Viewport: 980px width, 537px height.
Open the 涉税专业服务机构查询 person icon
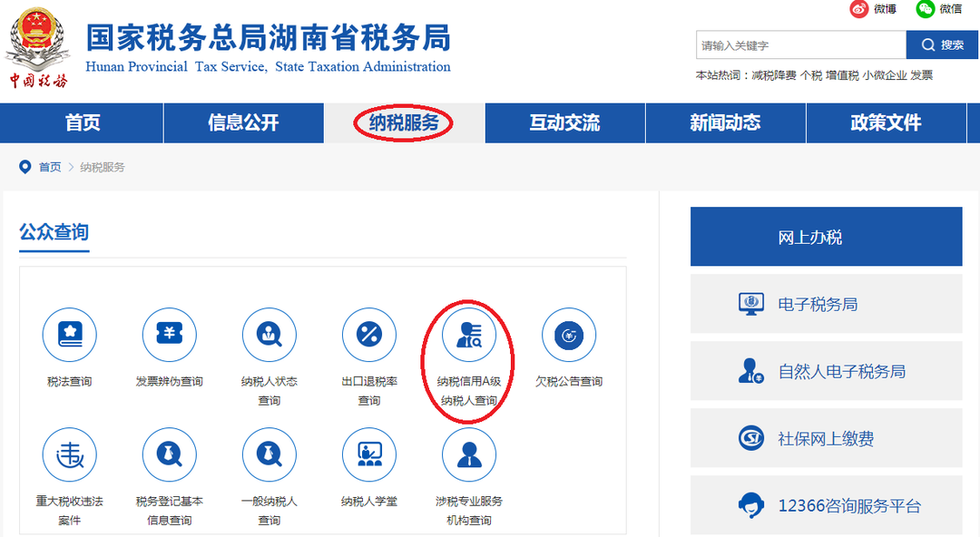coord(469,455)
